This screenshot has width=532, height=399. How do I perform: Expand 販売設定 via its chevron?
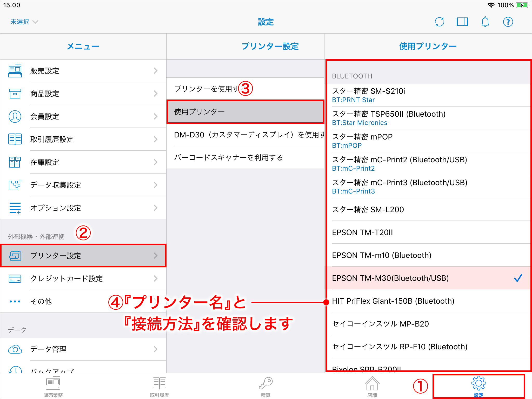pyautogui.click(x=156, y=71)
